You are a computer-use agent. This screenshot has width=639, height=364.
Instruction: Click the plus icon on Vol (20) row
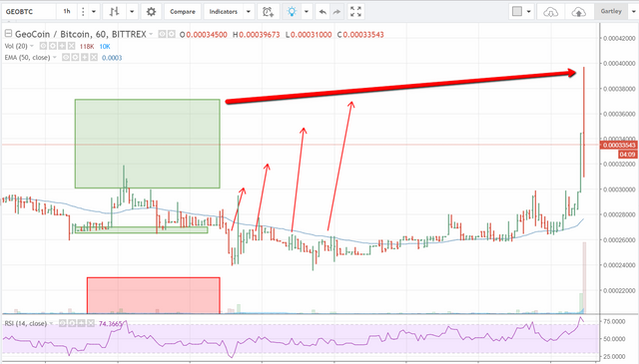(62, 46)
